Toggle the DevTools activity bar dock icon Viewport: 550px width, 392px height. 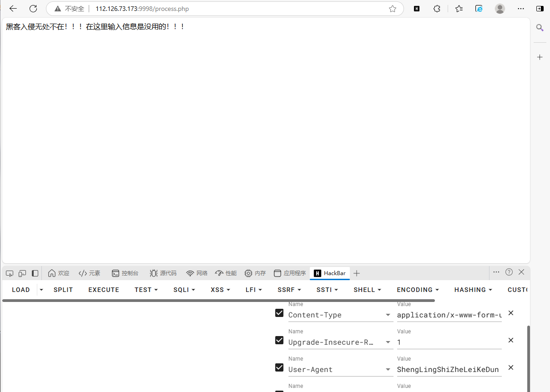tap(35, 273)
